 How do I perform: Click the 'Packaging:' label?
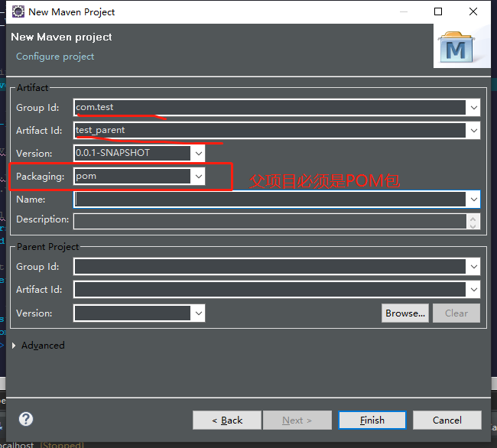point(41,176)
